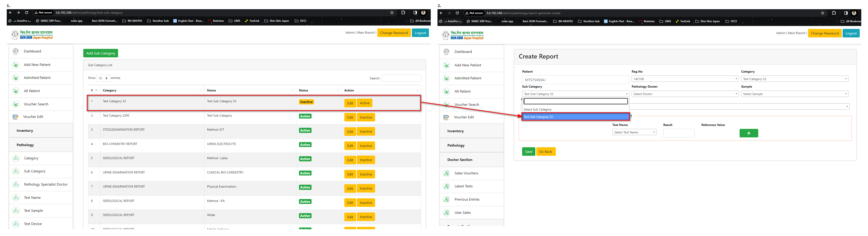
Task: Click green plus button to add test row
Action: point(749,133)
